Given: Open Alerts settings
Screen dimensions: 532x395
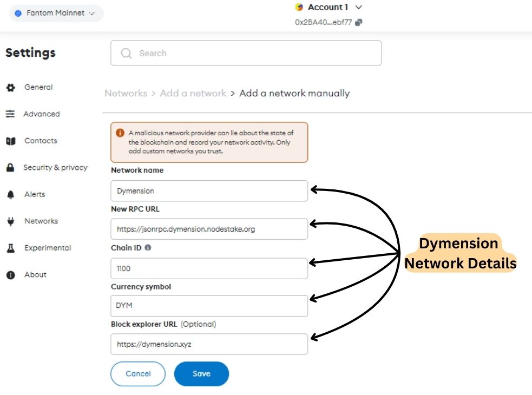Looking at the screenshot, I should (35, 194).
